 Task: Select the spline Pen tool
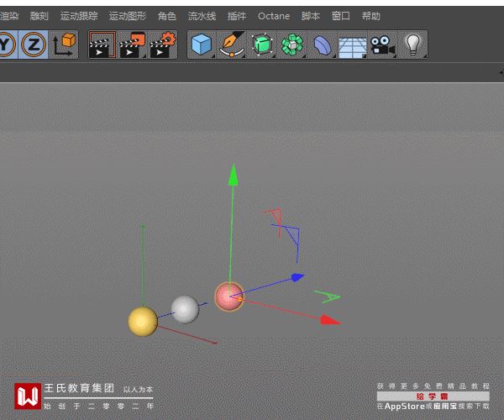pyautogui.click(x=232, y=45)
